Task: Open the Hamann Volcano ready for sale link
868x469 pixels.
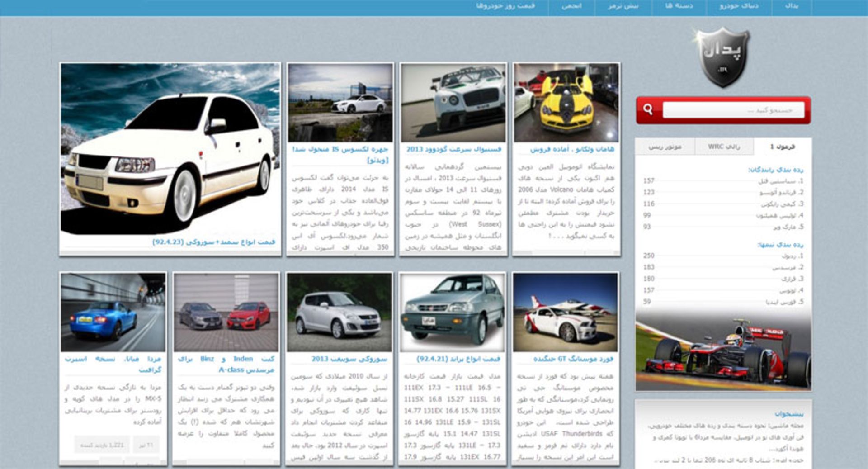Action: [572, 149]
